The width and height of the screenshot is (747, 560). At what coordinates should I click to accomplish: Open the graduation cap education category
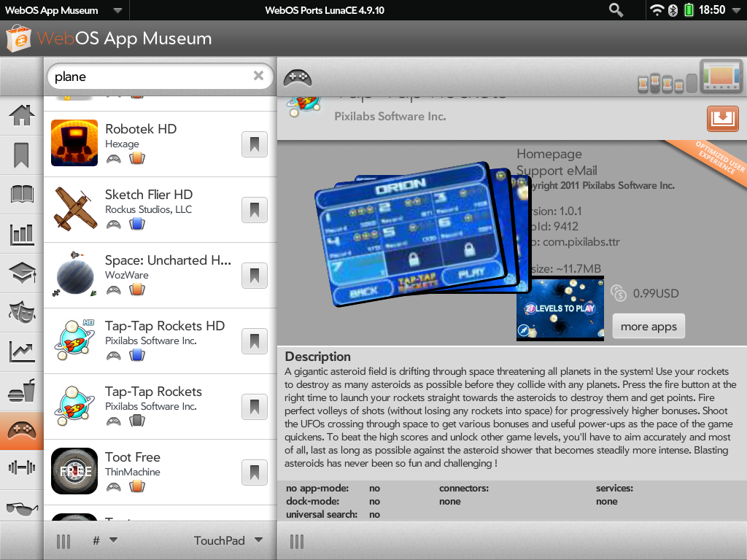(21, 273)
